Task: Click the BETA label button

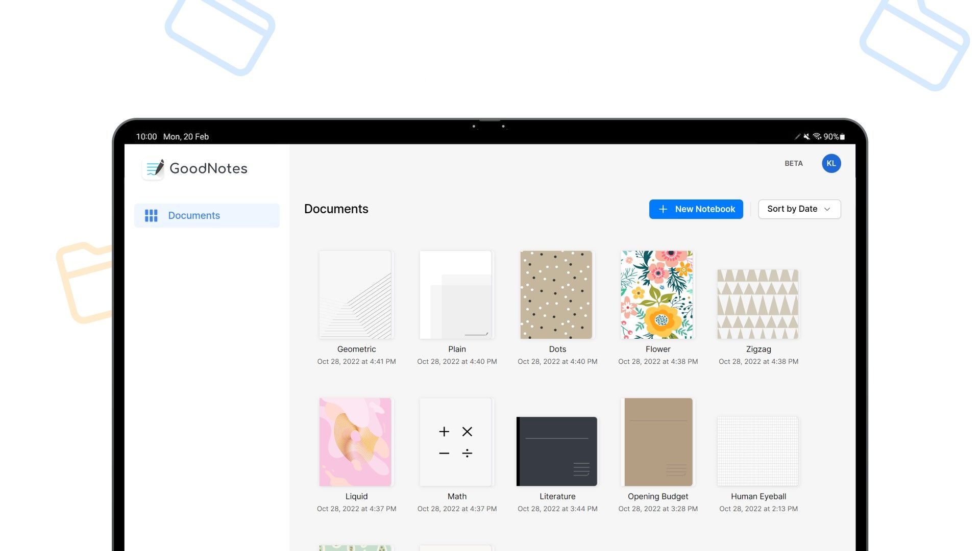Action: pos(793,163)
